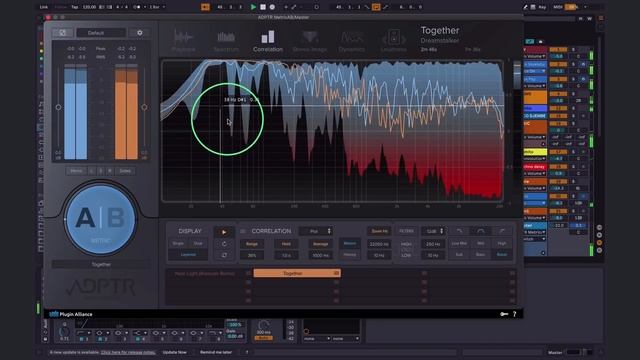
Task: Open the 12dB filter slope dropdown
Action: [433, 231]
